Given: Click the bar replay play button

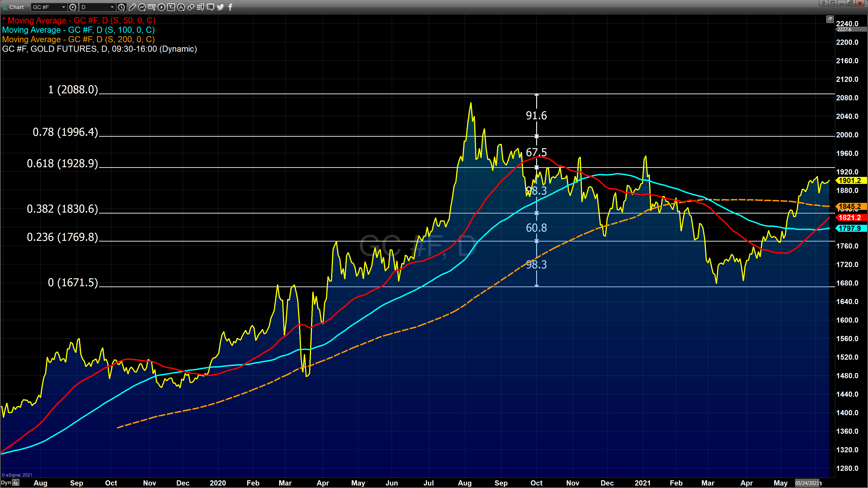Looking at the screenshot, I should (161, 7).
